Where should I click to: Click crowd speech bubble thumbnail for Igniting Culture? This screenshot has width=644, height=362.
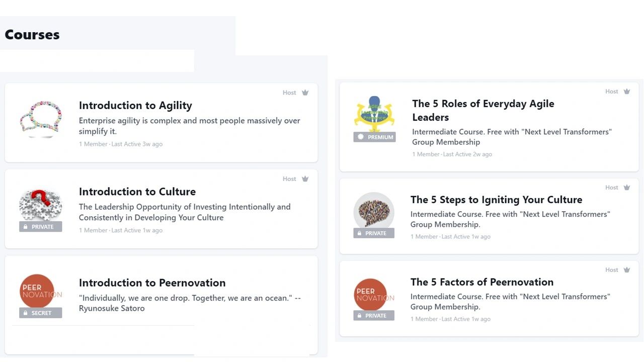(x=374, y=210)
